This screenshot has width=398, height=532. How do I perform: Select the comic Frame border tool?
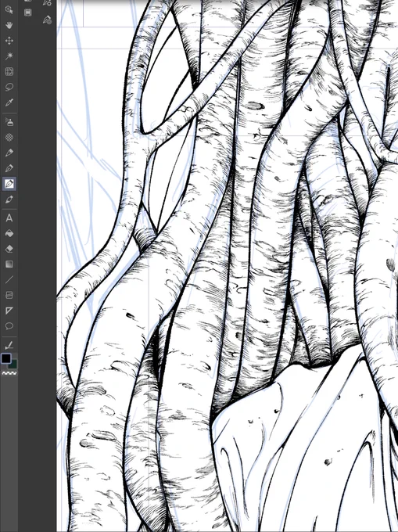(x=9, y=295)
